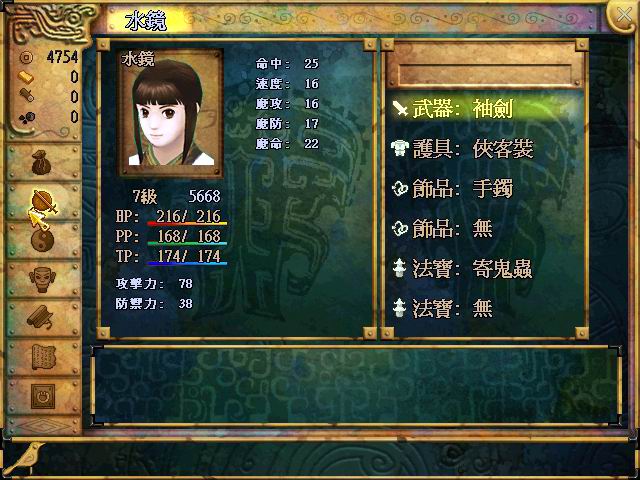Click the empty description box below
This screenshot has width=640, height=480.
point(356,386)
